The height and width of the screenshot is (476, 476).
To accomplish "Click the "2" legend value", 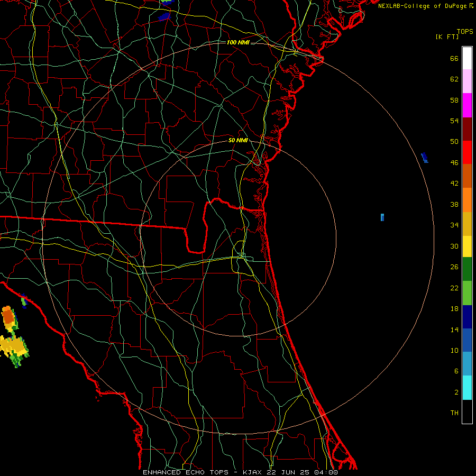I will pyautogui.click(x=456, y=392).
